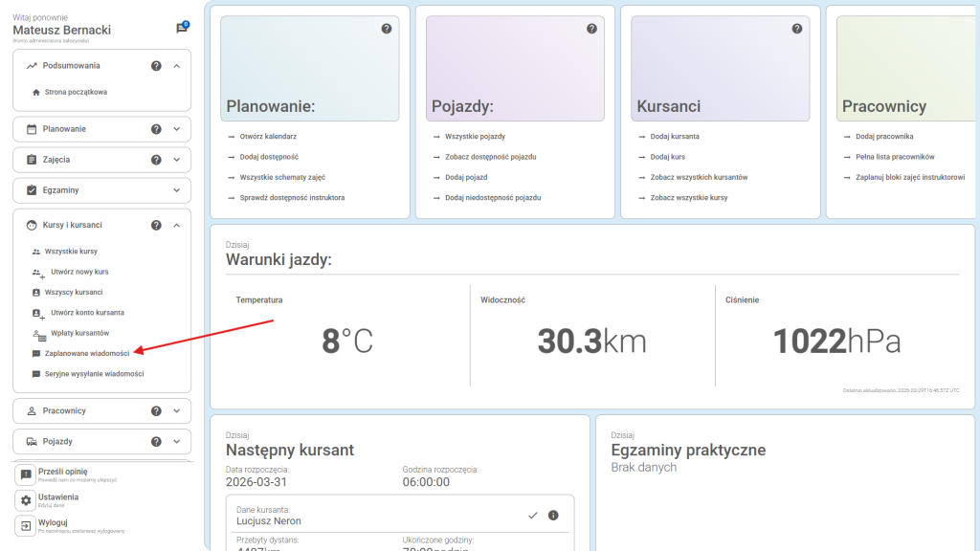The image size is (980, 551).
Task: Click help icon on Planowanie card
Action: pyautogui.click(x=387, y=29)
